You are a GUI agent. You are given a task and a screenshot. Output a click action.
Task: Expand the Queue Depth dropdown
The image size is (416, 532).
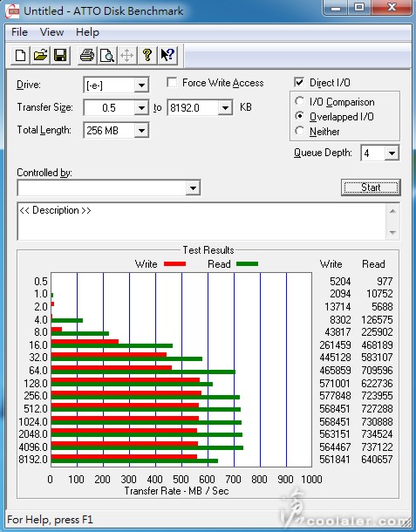point(392,153)
